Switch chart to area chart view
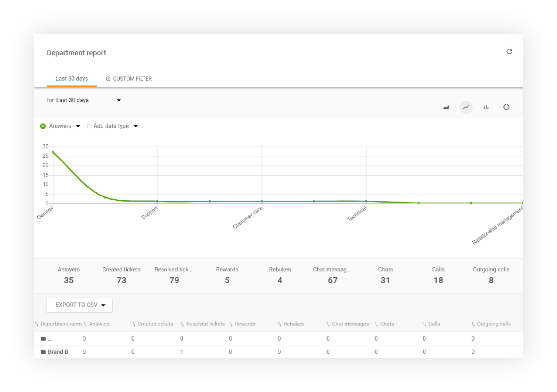 point(446,107)
